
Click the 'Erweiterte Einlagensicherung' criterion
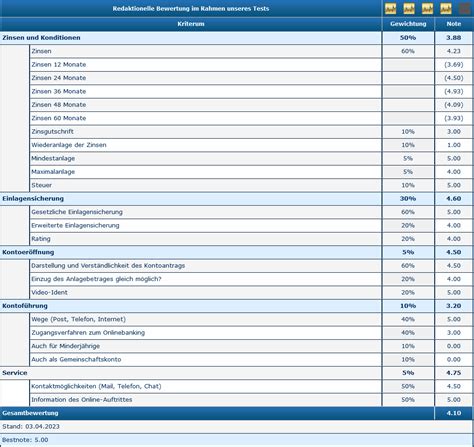pyautogui.click(x=75, y=225)
